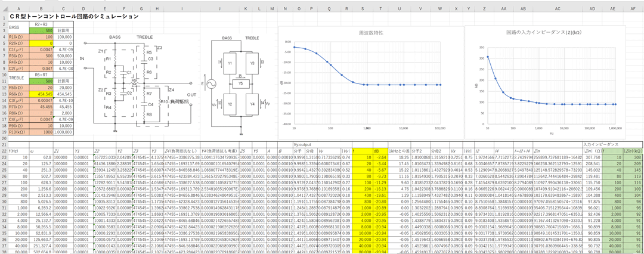Select the 1kHzとの差 header cell
Viewport: 644px width, 254px height.
(399, 150)
